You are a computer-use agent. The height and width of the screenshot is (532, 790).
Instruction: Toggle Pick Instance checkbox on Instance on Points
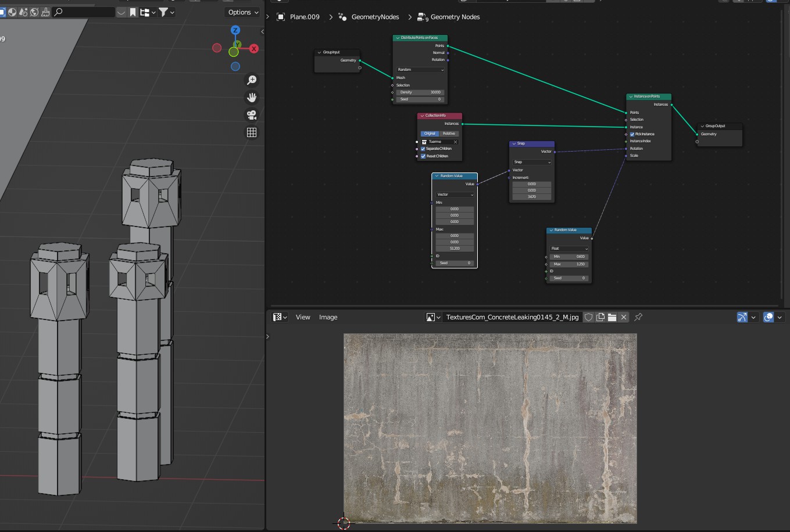pyautogui.click(x=632, y=134)
